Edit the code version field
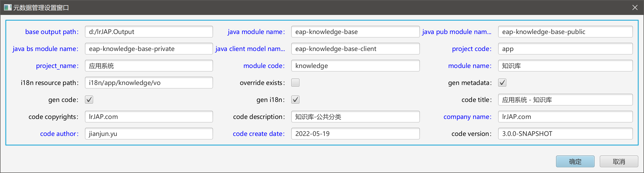Viewport: 644px width, 173px height. click(566, 134)
